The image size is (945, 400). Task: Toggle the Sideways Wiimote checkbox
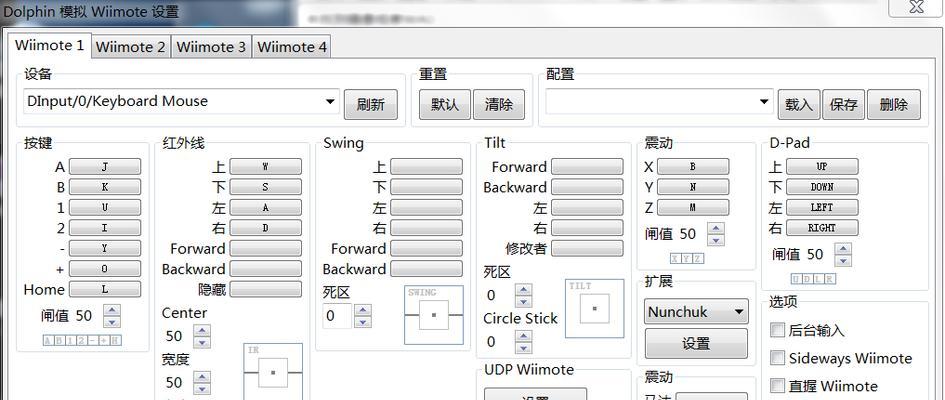click(777, 358)
